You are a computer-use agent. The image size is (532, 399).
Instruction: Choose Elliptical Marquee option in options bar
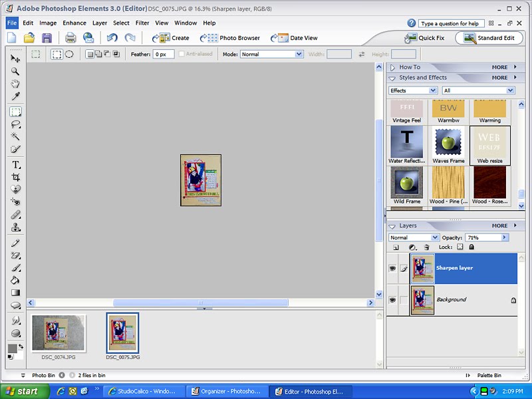(x=69, y=55)
